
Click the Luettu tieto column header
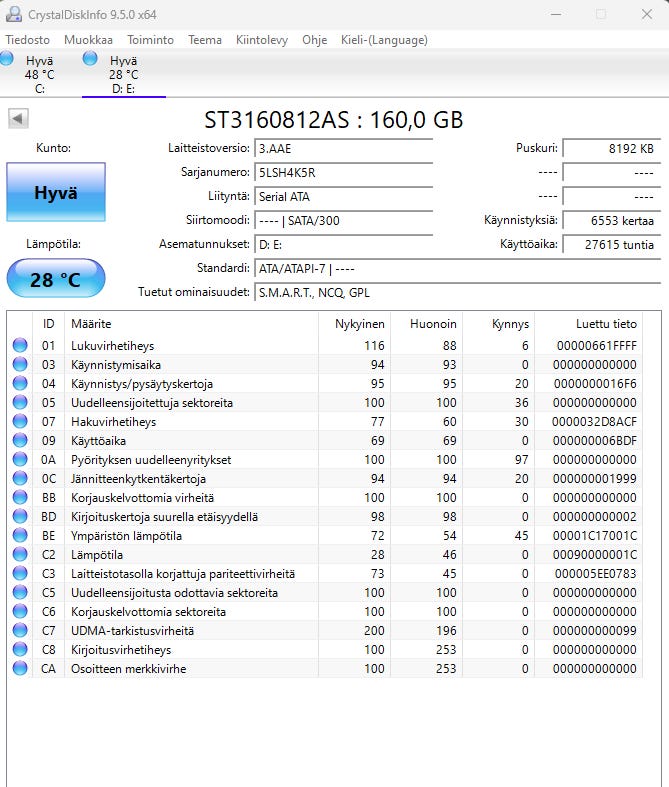click(x=605, y=324)
